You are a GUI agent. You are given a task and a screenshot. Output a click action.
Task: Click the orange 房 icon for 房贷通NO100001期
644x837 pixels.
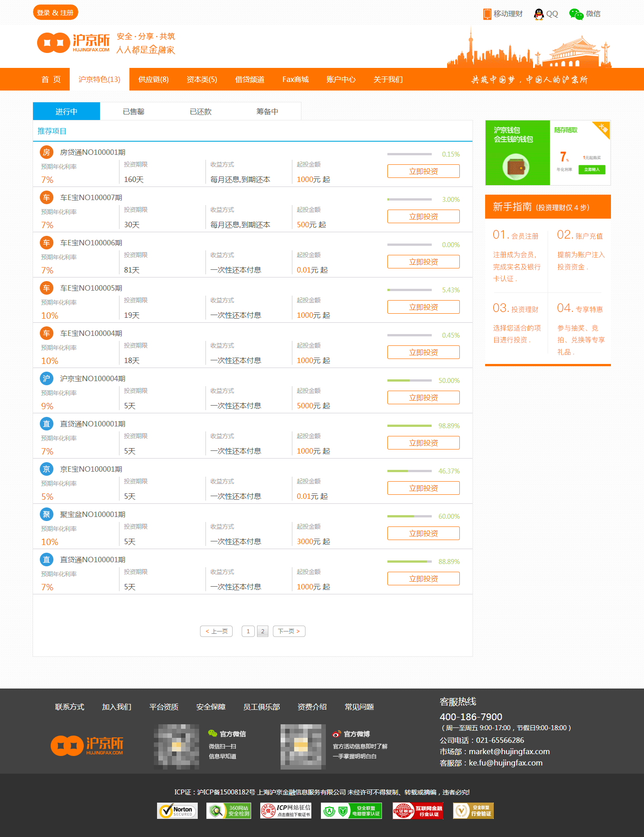pyautogui.click(x=47, y=152)
